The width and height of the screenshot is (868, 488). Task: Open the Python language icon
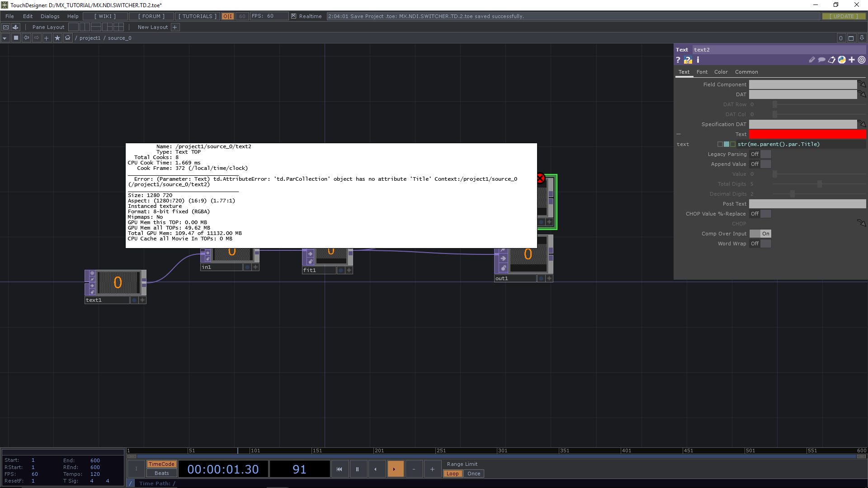(842, 60)
